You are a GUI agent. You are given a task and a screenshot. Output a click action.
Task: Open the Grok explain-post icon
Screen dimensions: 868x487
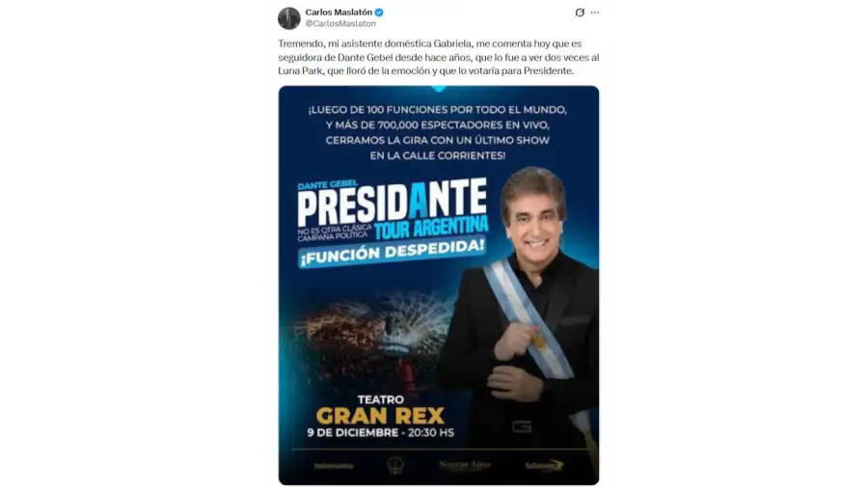[580, 13]
